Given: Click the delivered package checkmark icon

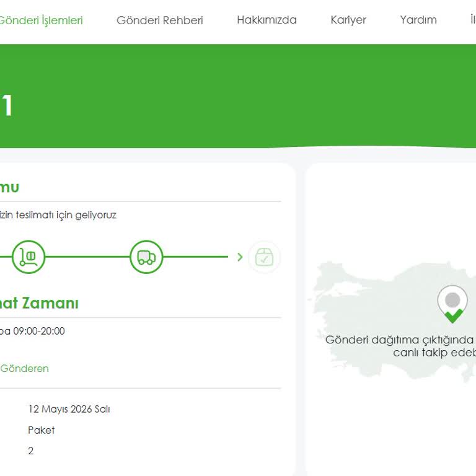Looking at the screenshot, I should click(x=264, y=257).
